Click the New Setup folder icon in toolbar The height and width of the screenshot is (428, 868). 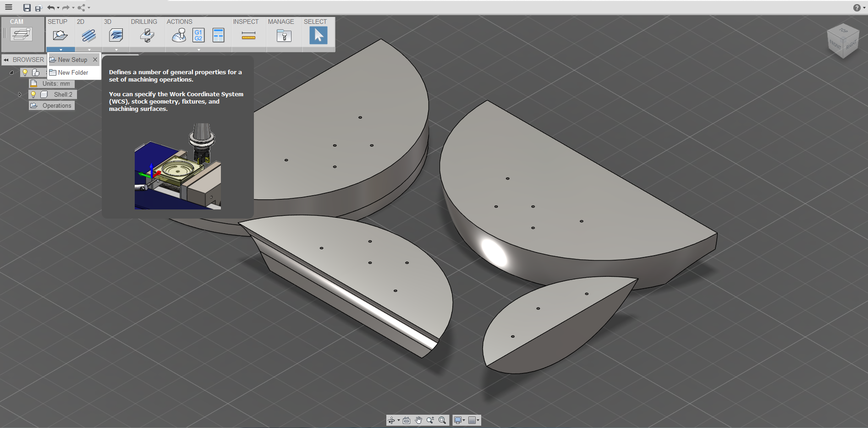coord(60,35)
